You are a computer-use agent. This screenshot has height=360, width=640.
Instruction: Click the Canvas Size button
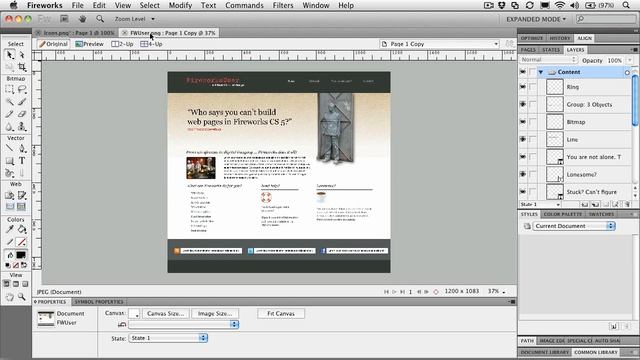[165, 313]
